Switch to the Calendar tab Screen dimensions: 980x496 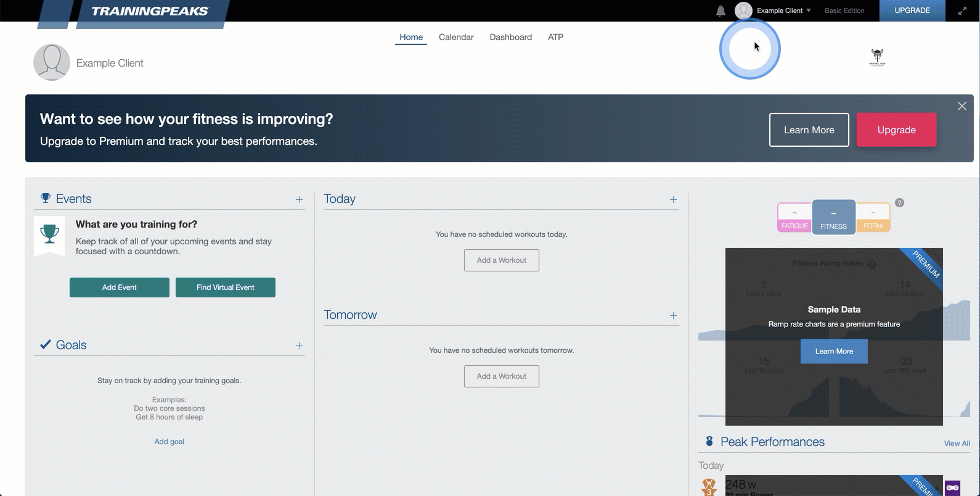point(456,37)
